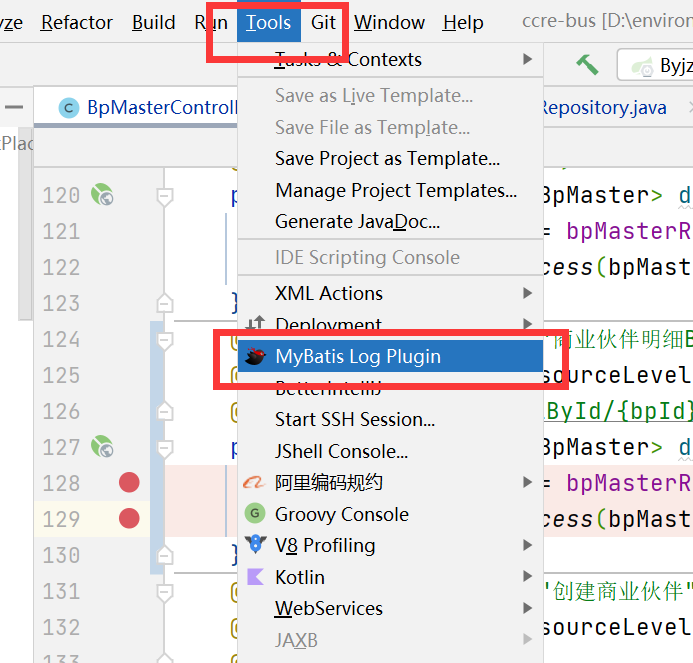This screenshot has height=663, width=693.
Task: Click web endpoint gutter icon line 127
Action: click(102, 446)
